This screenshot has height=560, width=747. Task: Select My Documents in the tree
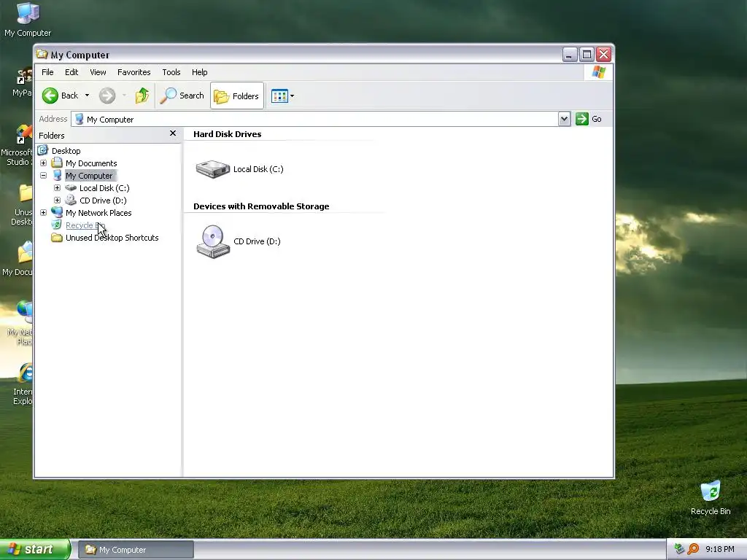[x=91, y=163]
